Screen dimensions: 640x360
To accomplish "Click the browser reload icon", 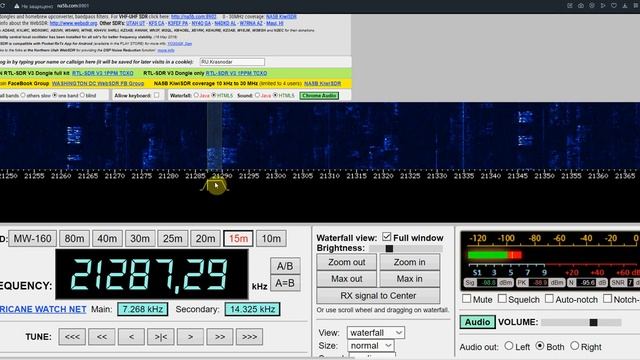I will click(2, 6).
